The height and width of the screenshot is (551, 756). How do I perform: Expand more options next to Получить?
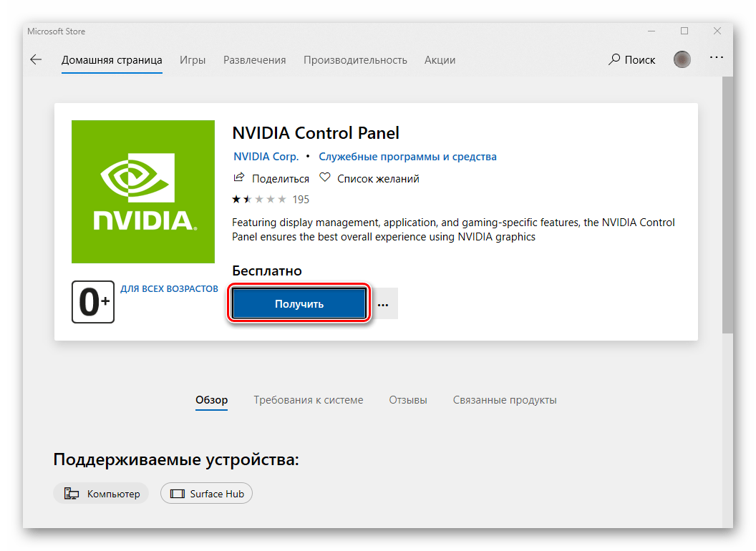[x=383, y=304]
